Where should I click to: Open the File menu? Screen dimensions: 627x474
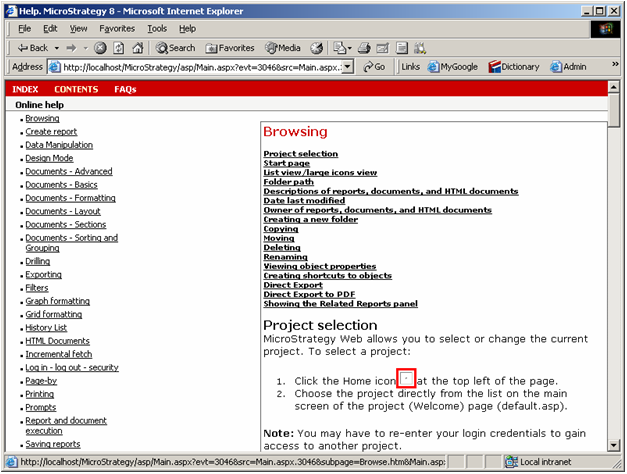point(24,29)
